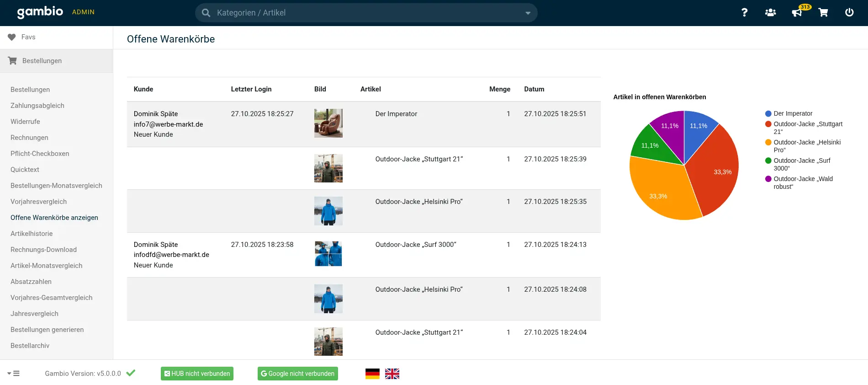Viewport: 868px width, 385px height.
Task: Click the help question mark icon
Action: 744,12
